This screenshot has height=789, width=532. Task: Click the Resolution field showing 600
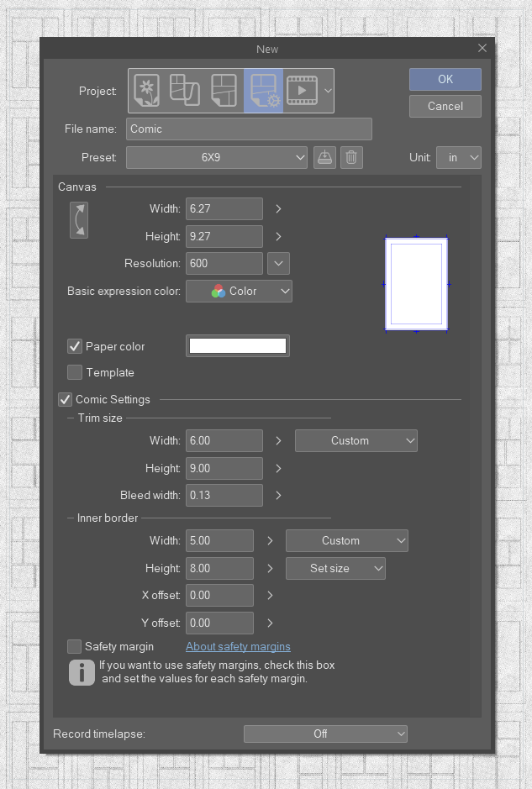coord(224,264)
